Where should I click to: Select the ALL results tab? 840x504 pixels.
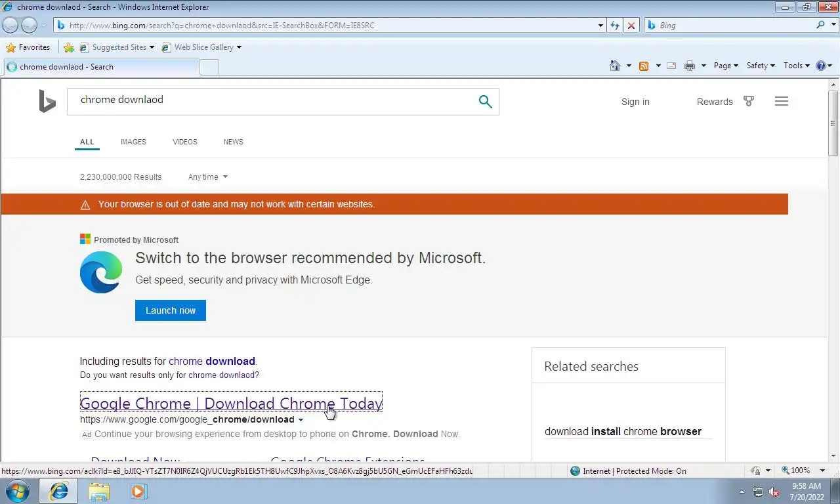point(87,142)
